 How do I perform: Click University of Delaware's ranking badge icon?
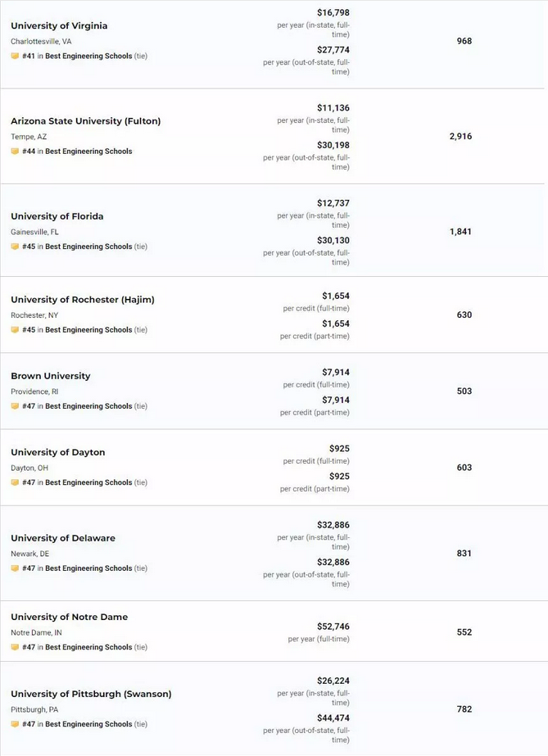[15, 568]
